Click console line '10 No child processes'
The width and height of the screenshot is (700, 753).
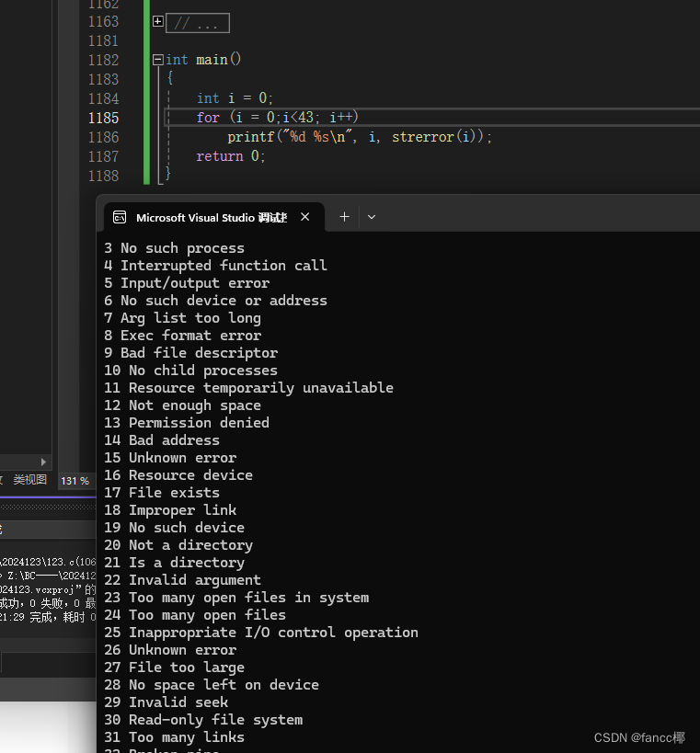(190, 371)
